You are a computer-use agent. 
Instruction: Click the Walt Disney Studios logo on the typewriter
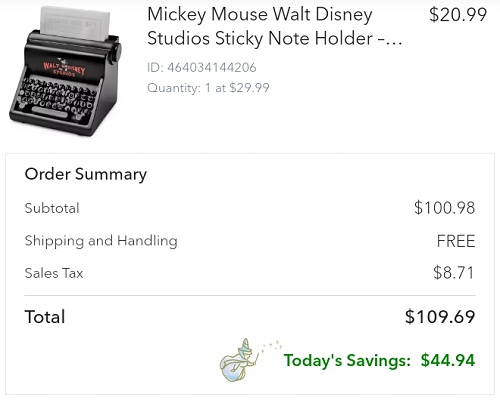point(64,68)
